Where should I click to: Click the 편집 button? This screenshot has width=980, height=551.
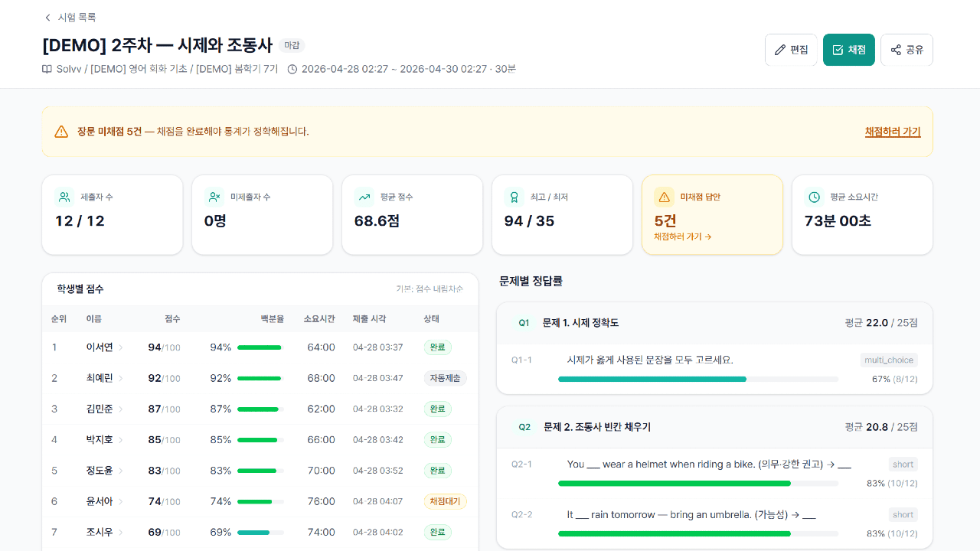(791, 50)
